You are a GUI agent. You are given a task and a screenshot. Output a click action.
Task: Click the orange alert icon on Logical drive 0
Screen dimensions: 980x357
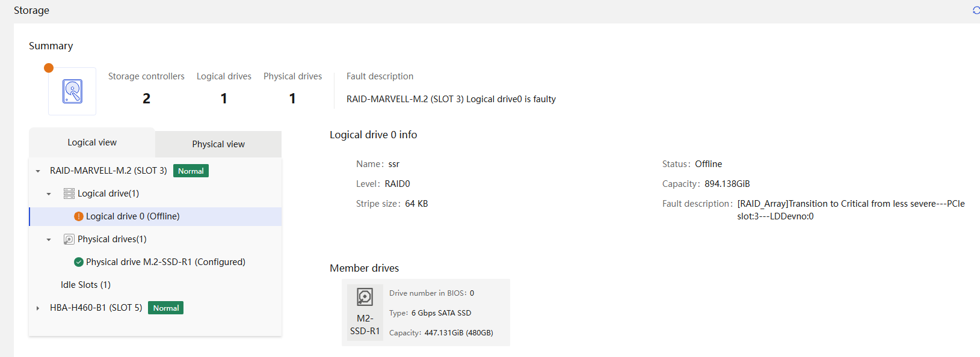79,216
